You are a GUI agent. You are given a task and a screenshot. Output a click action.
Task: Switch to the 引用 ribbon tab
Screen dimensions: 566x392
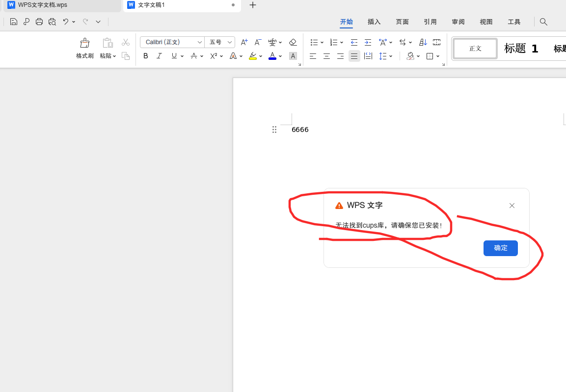431,22
